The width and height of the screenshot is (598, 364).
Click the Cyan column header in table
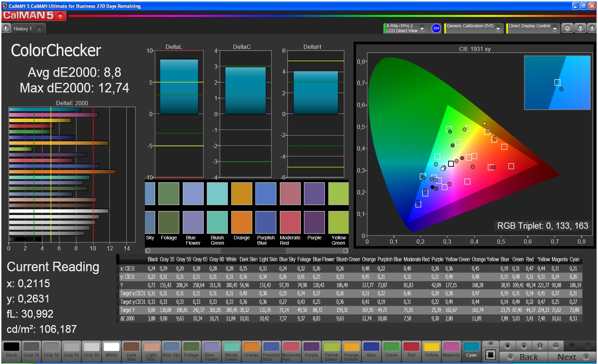pos(574,260)
